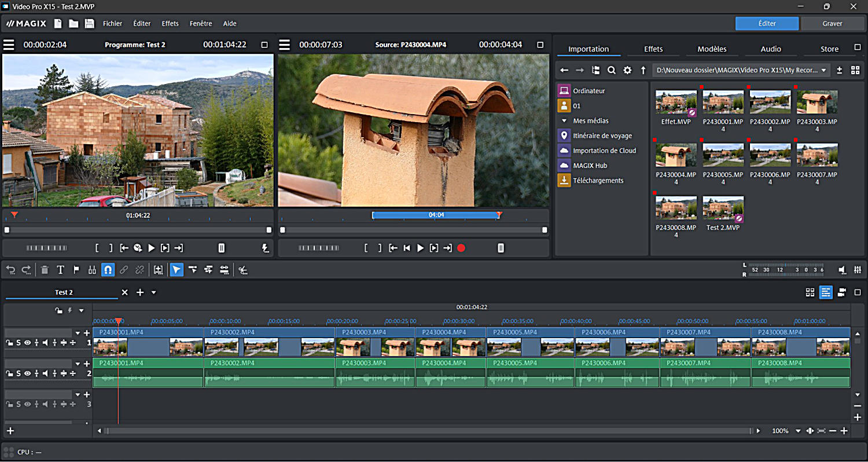Open Itinéraire de voyage

click(x=595, y=135)
